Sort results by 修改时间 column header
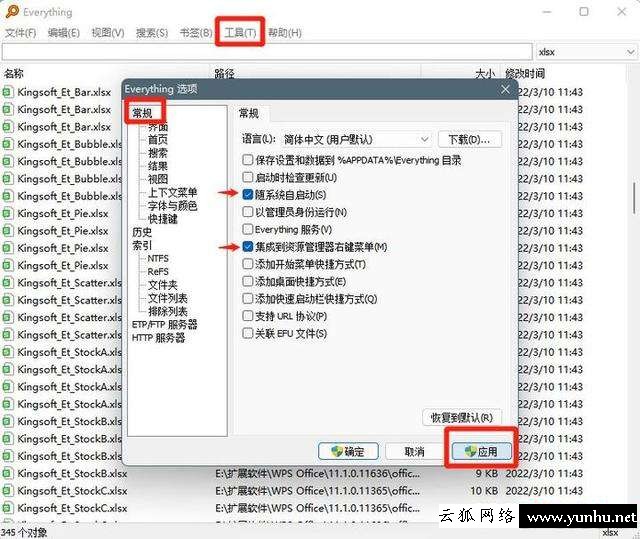640x539 pixels. tap(525, 73)
